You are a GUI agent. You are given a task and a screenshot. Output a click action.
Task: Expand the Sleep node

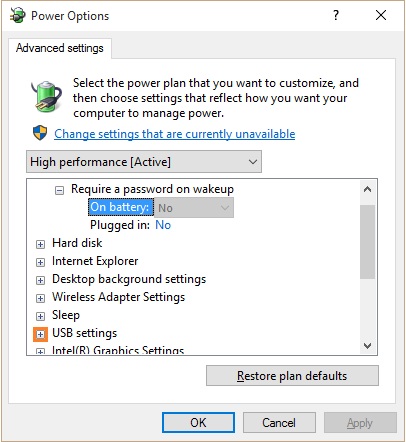pos(40,316)
